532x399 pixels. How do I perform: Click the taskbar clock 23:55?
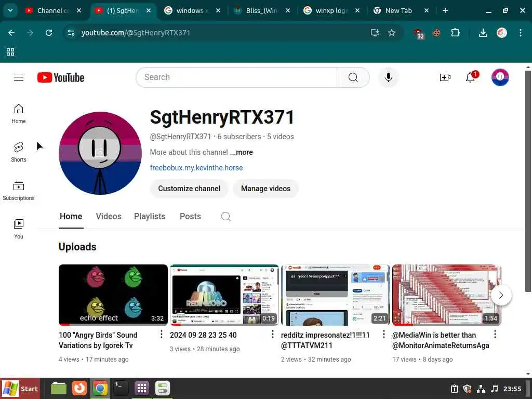coord(512,389)
